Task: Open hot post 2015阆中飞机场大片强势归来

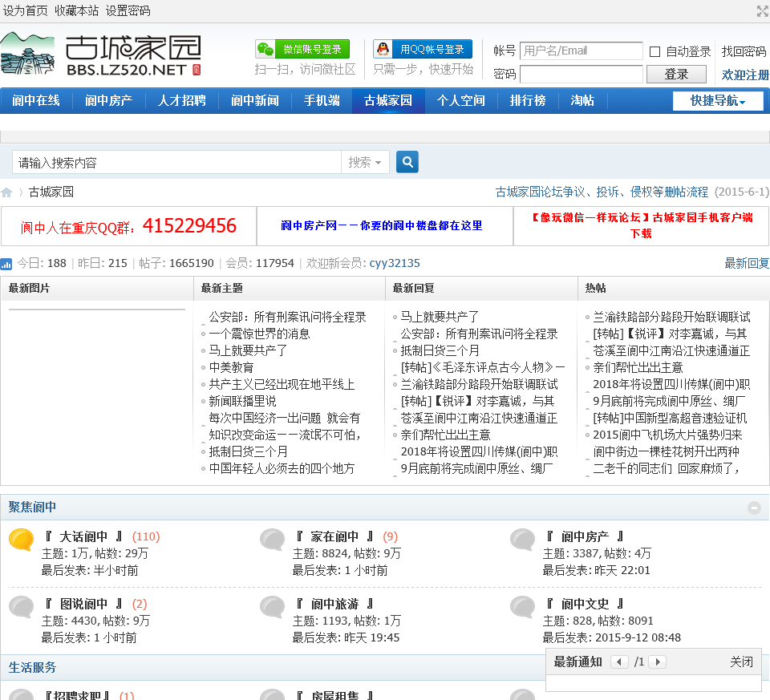Action: click(x=667, y=435)
